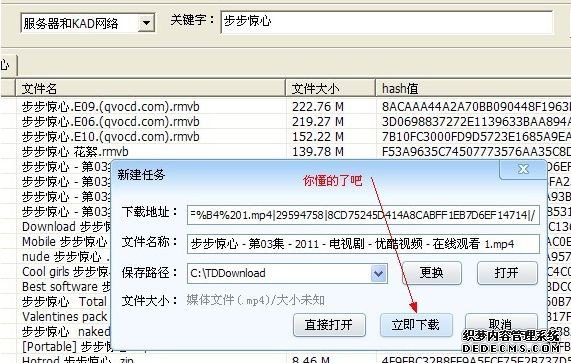Select row 步步惊心.E09.(qvocd.com).rmvb
Viewport: 571px width, 363px height.
(111, 107)
